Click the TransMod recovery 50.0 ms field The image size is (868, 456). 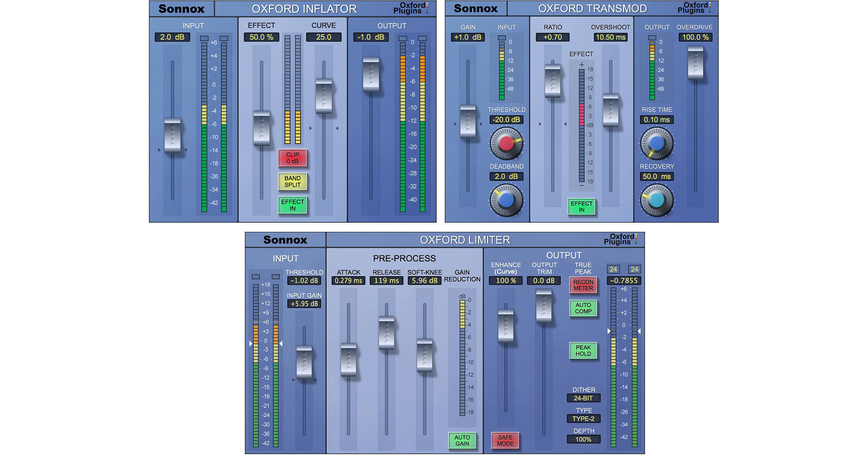(x=657, y=177)
